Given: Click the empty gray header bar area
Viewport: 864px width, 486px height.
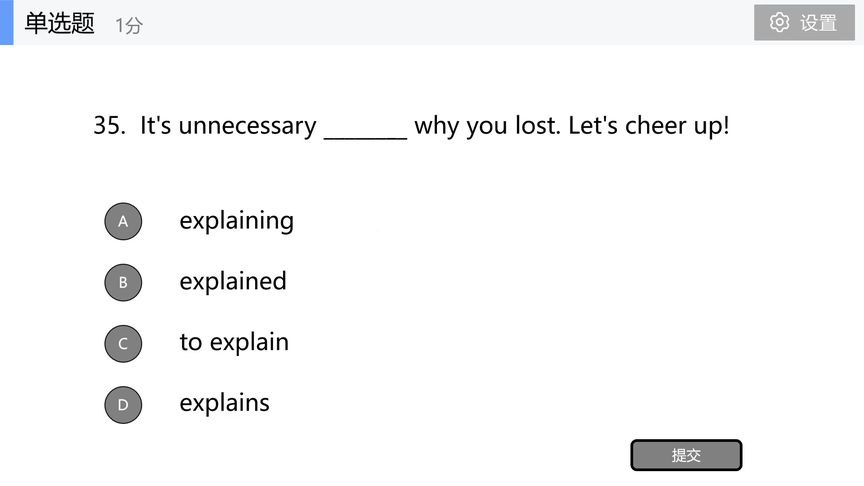Looking at the screenshot, I should coord(441,23).
